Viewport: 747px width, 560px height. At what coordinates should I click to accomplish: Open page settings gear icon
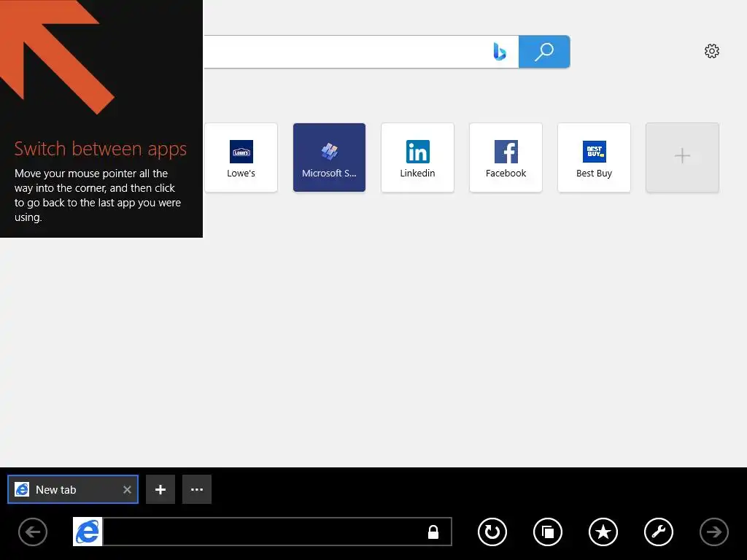[x=712, y=51]
